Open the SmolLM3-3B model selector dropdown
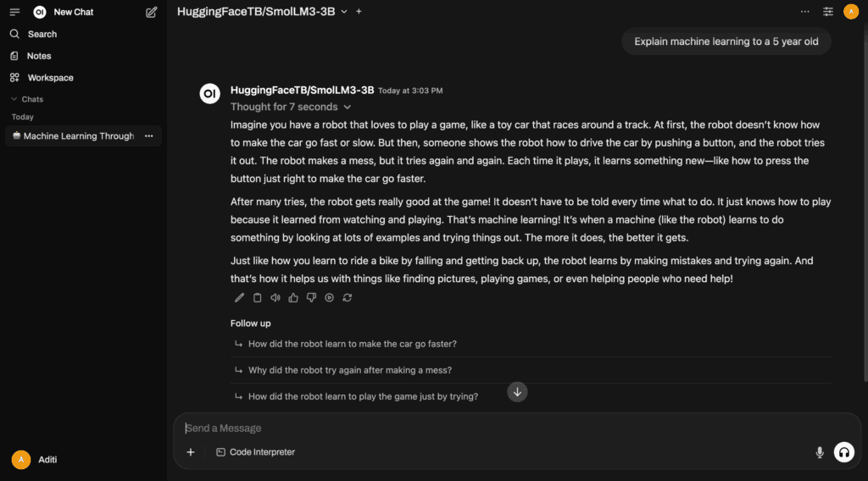Image resolution: width=868 pixels, height=481 pixels. (262, 12)
